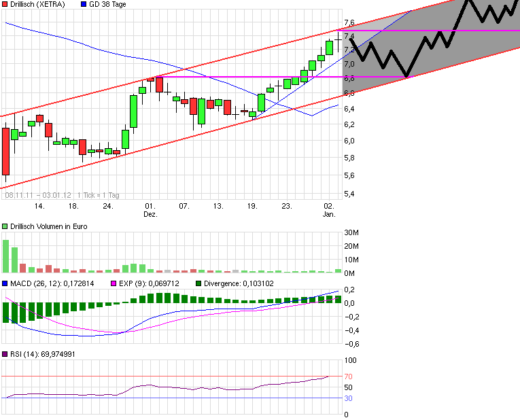Viewport: 520px width, 420px height.
Task: Click the '07.' date axis label
Action: (x=184, y=206)
